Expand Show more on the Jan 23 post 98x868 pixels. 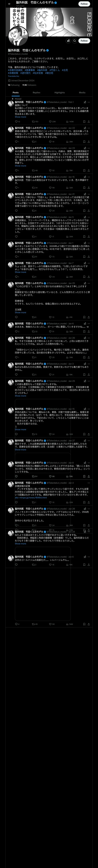(20, 166)
